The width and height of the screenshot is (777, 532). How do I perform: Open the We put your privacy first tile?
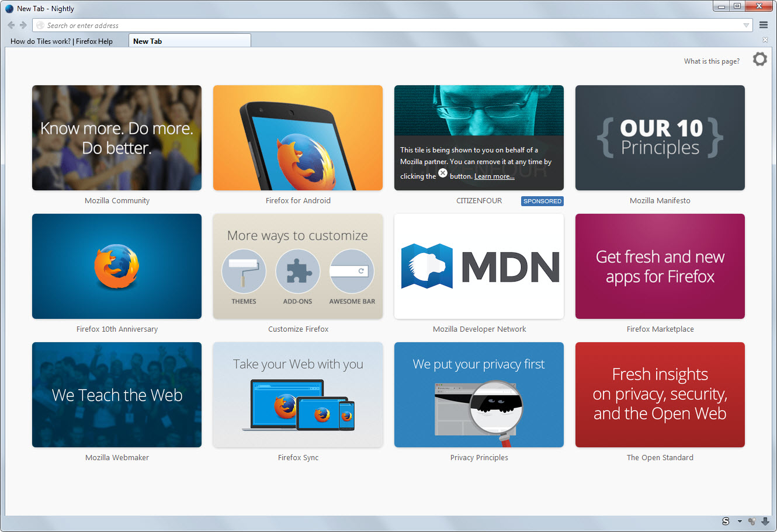[479, 395]
